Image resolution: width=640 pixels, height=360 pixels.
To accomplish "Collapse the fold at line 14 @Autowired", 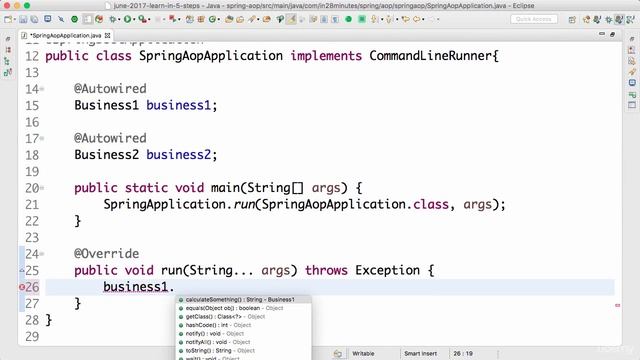I will (x=42, y=89).
